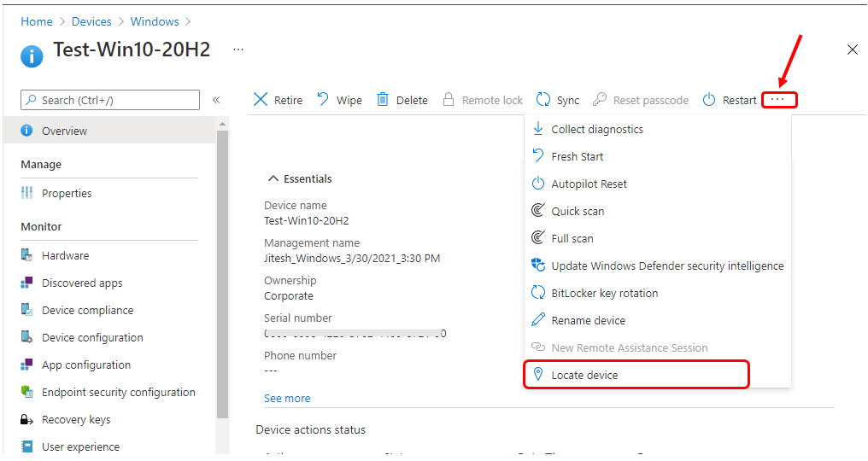The image size is (868, 461).
Task: Click the Overview info icon in sidebar
Action: [x=26, y=131]
